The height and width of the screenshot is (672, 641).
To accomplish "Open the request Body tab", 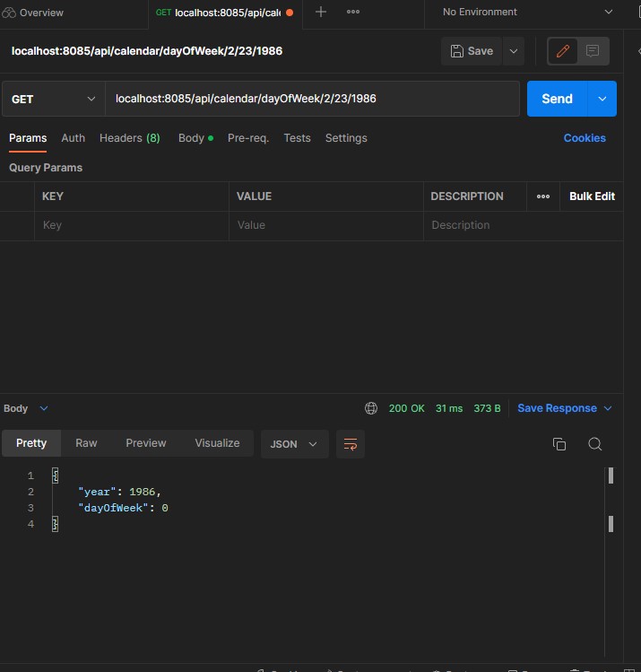I will [x=195, y=138].
